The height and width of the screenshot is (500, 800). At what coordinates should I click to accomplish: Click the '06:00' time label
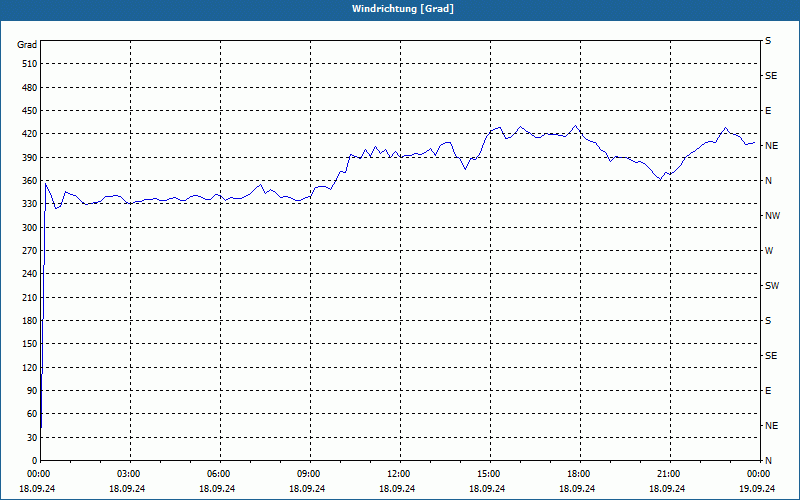click(x=220, y=474)
